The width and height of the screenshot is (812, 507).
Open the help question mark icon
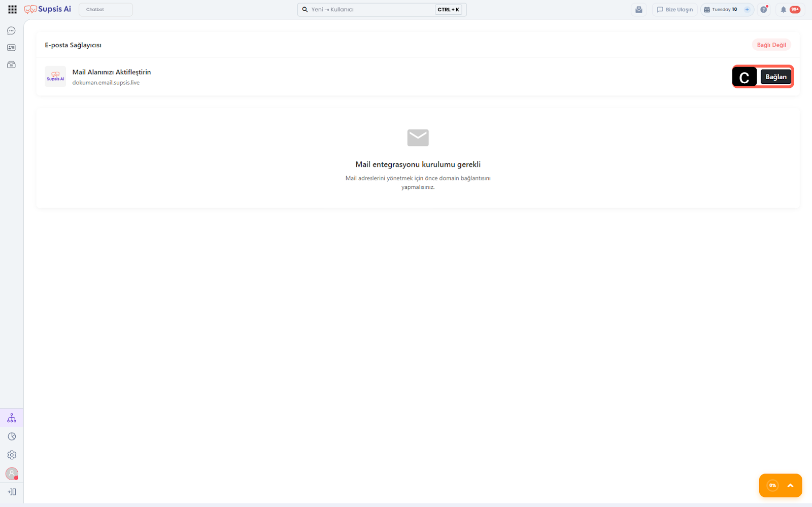pos(763,10)
